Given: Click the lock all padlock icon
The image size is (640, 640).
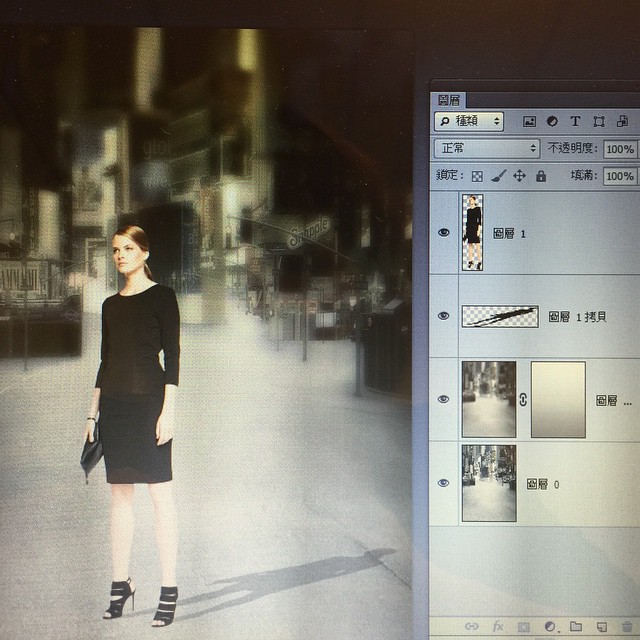Looking at the screenshot, I should pos(541,176).
